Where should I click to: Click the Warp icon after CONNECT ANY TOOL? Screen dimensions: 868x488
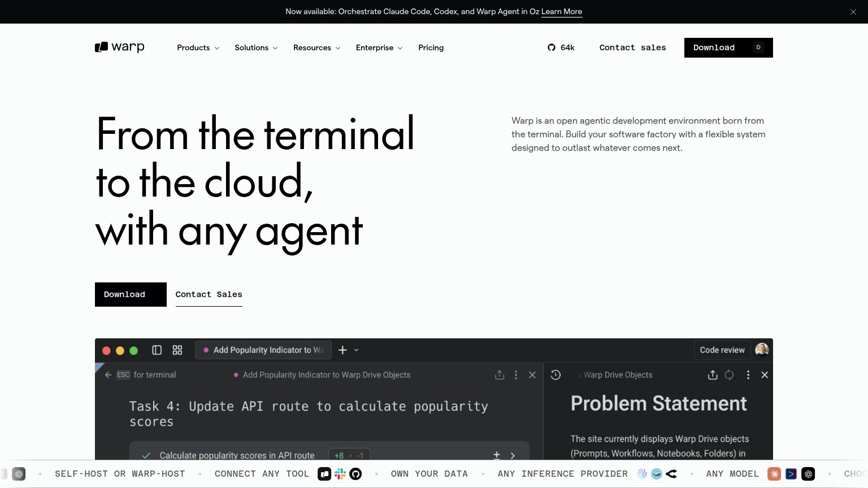pyautogui.click(x=324, y=474)
